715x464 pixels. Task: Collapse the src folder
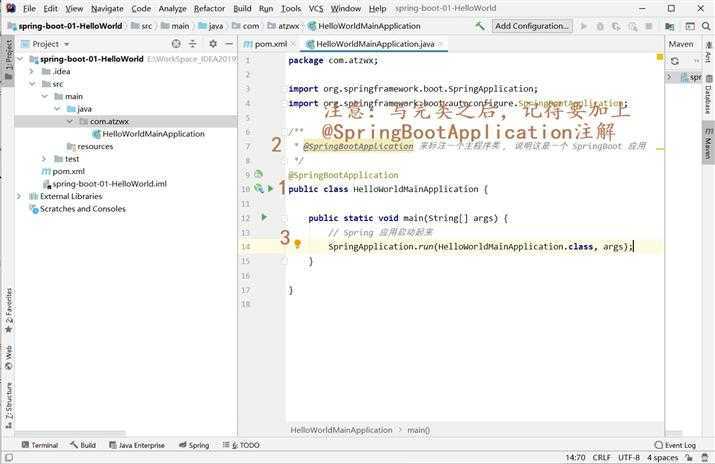(x=32, y=84)
